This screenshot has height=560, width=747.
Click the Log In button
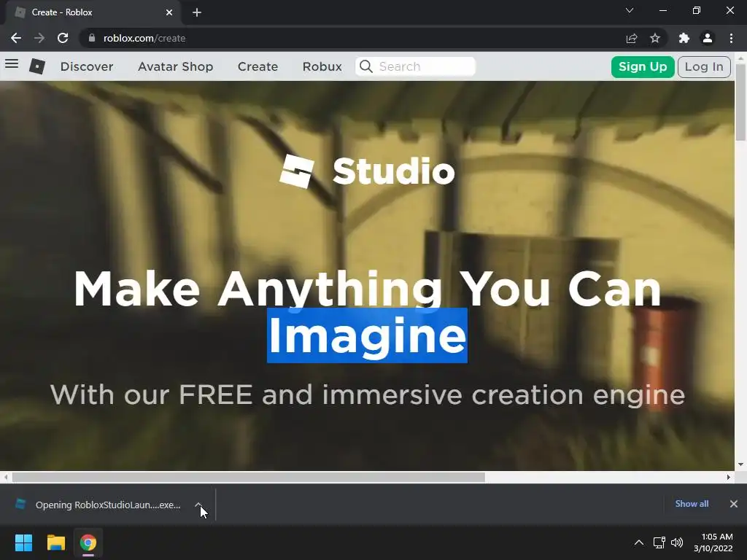(x=704, y=66)
